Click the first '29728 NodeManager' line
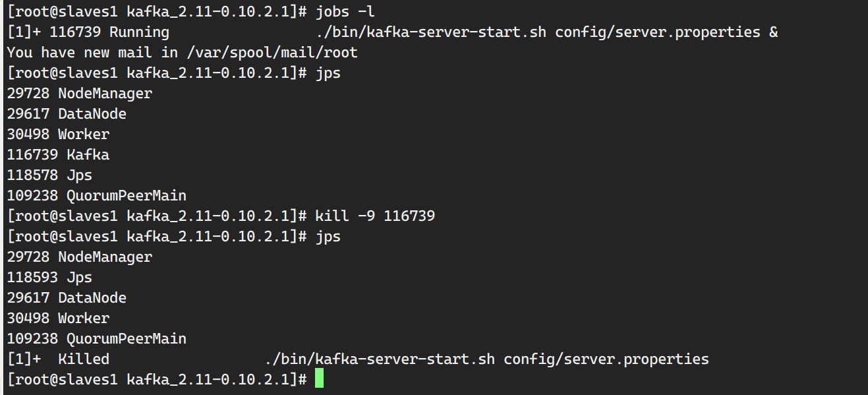Image resolution: width=868 pixels, height=395 pixels. click(79, 93)
